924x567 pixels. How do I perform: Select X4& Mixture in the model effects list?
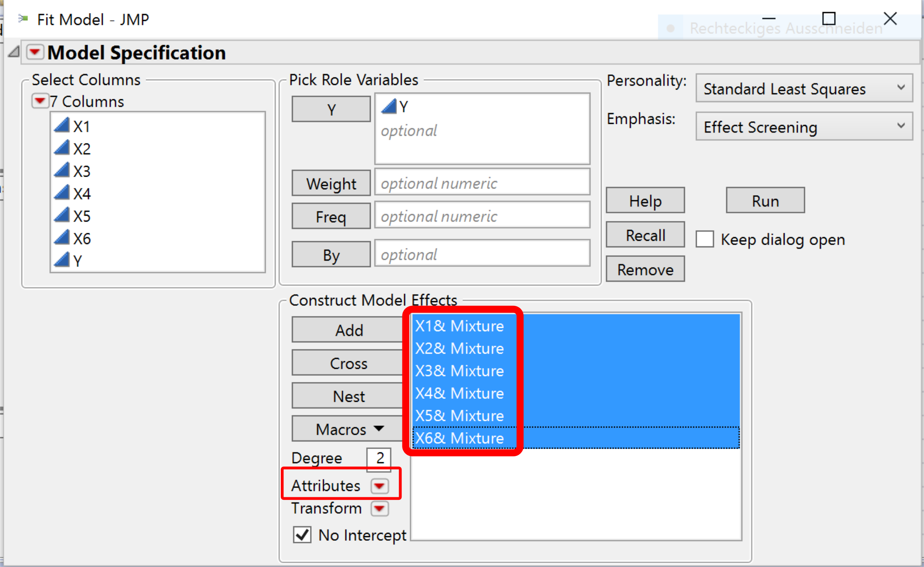[459, 393]
